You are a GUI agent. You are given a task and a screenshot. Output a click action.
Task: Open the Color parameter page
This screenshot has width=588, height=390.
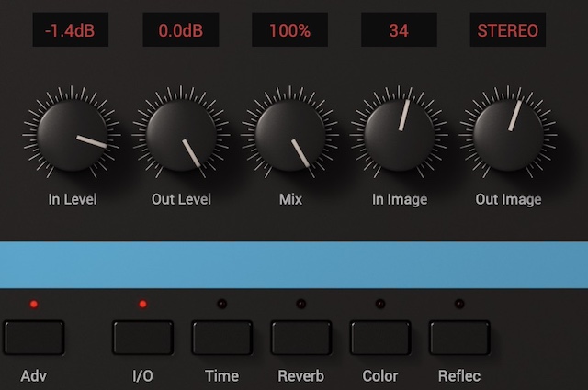pos(380,338)
